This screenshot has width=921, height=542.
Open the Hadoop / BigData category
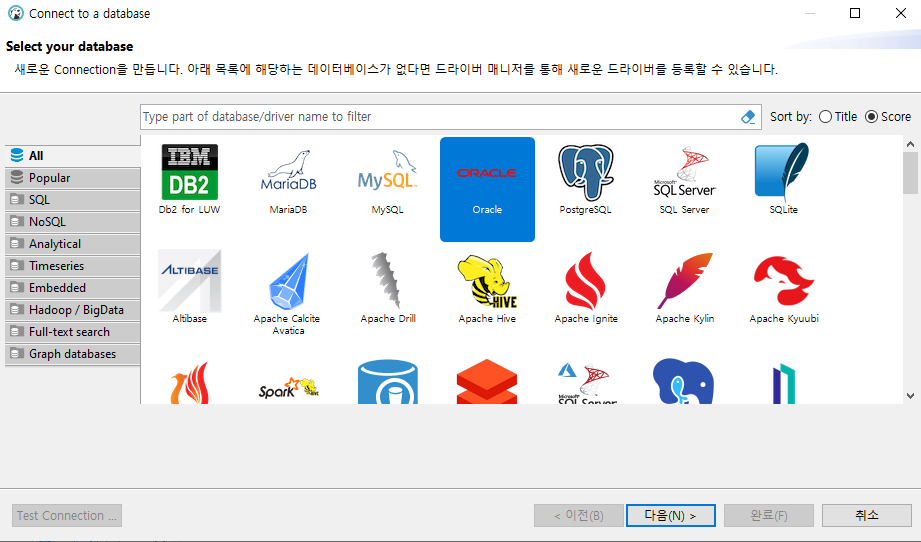pos(73,310)
